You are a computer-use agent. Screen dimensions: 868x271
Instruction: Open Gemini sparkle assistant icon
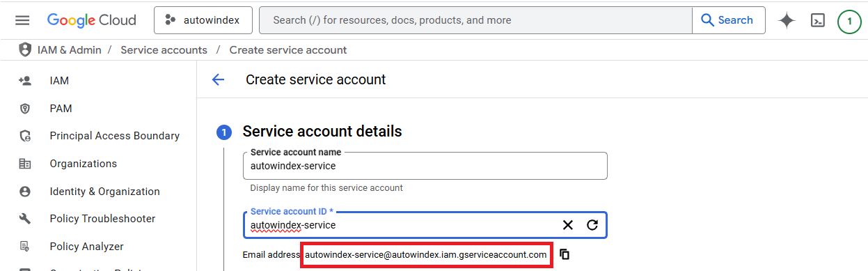tap(787, 21)
